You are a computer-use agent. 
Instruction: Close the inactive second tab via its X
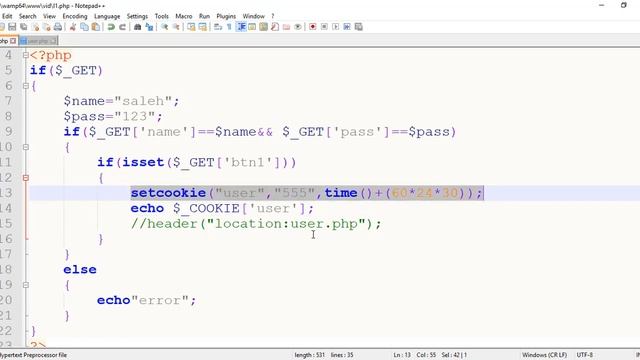click(x=53, y=41)
